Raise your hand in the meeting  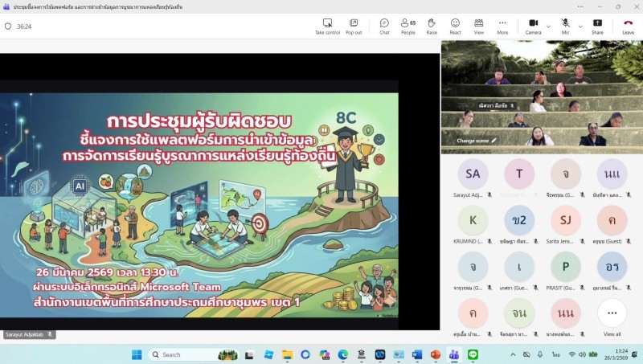tap(432, 25)
